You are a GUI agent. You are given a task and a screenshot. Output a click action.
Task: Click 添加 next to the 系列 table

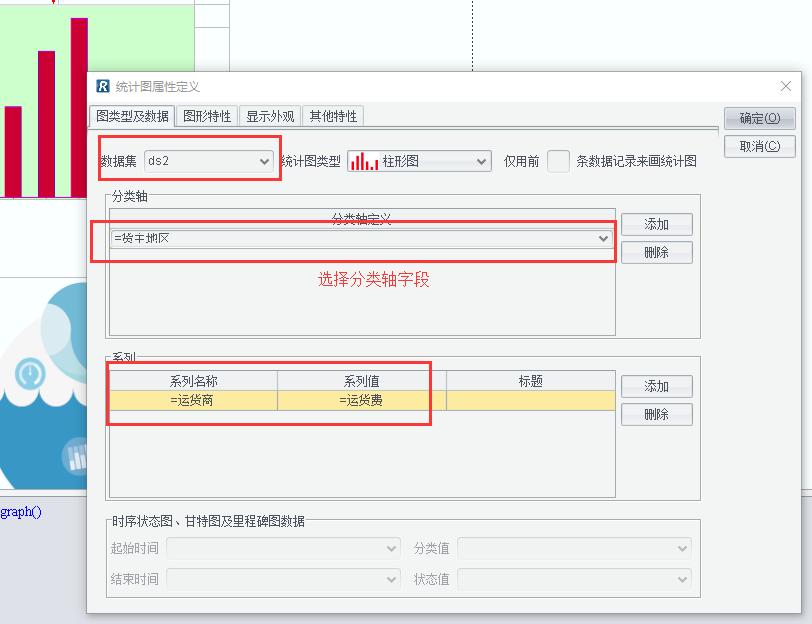[656, 386]
